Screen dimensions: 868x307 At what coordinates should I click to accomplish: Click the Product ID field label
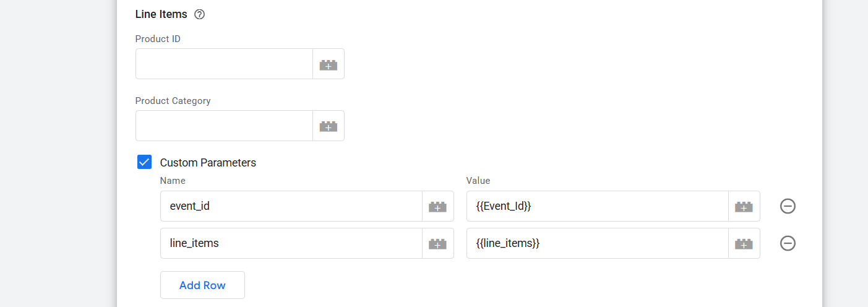(x=158, y=39)
